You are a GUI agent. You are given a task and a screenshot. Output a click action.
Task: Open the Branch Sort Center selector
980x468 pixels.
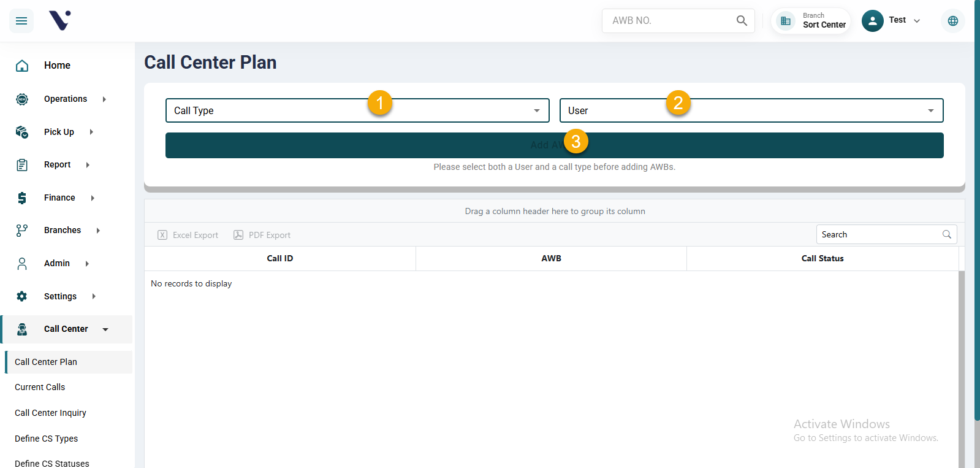pyautogui.click(x=811, y=21)
